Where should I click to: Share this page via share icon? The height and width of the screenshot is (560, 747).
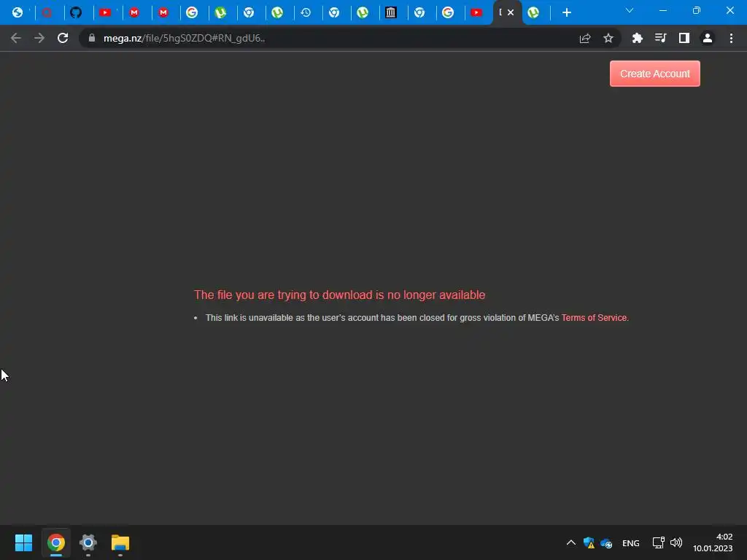585,38
